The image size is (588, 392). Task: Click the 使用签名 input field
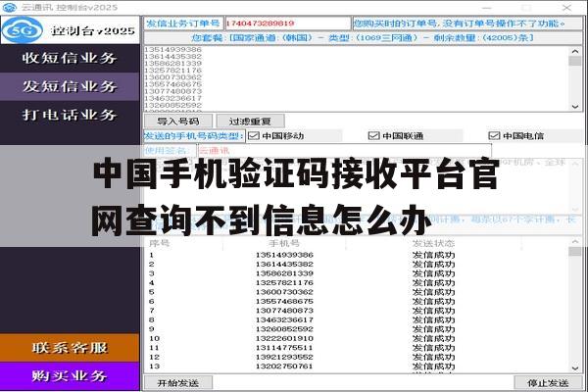coord(345,151)
